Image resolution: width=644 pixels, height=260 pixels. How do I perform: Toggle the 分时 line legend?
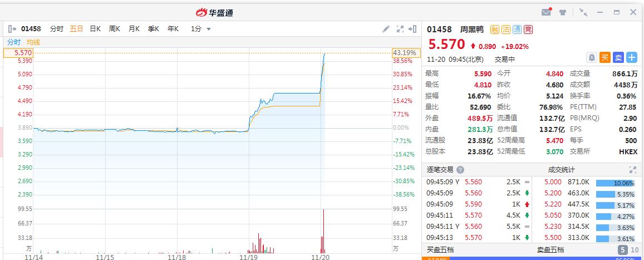point(14,42)
